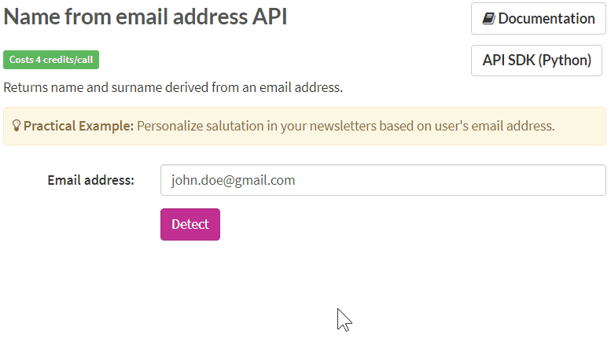This screenshot has width=611, height=364.
Task: Click the description text about returning name and surname
Action: 173,87
